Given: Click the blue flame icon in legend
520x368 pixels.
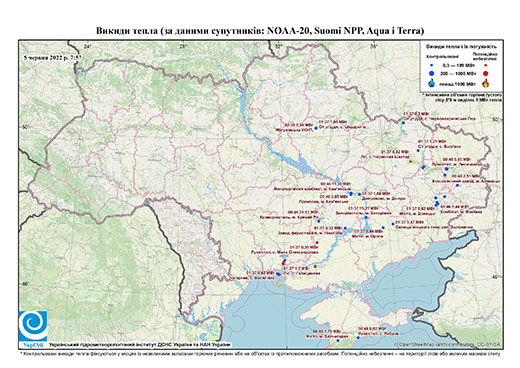Looking at the screenshot, I should click(432, 83).
